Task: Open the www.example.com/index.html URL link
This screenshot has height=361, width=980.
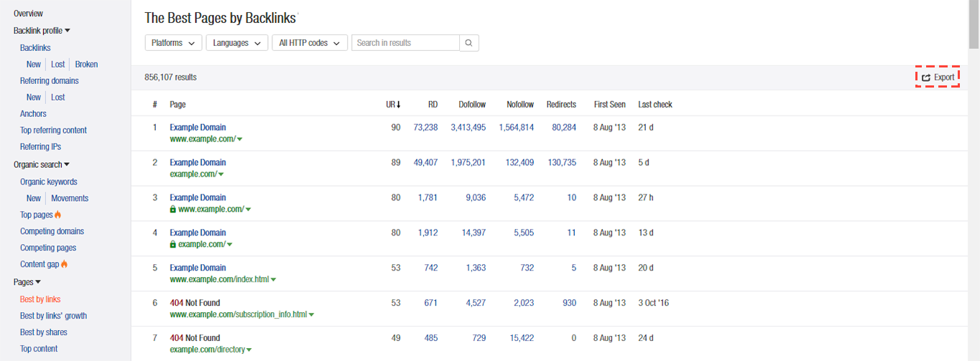Action: [x=219, y=280]
